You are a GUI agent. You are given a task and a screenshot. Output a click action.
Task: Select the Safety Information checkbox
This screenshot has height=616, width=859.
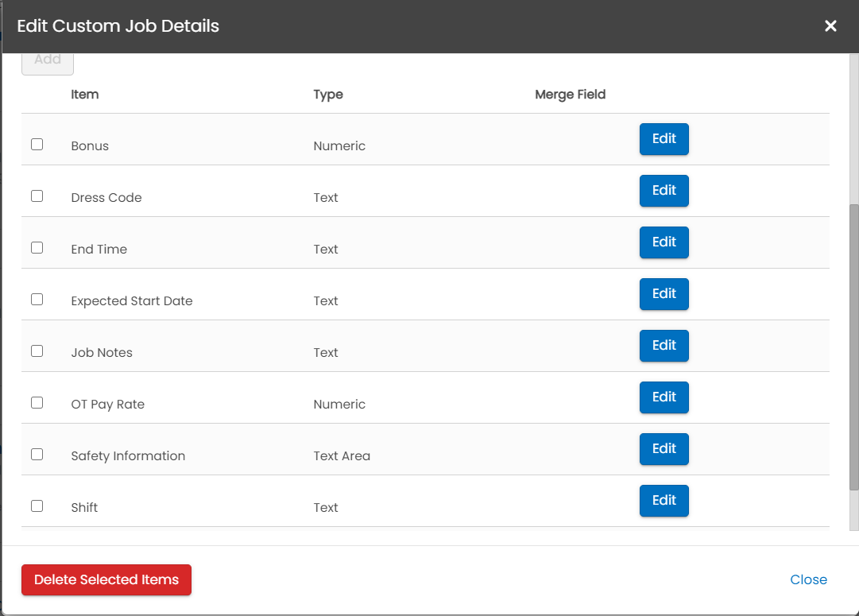point(37,455)
